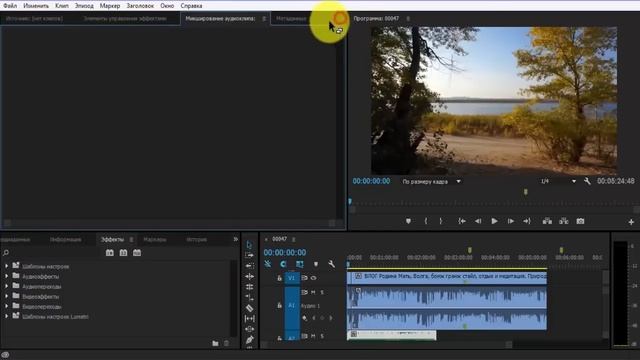The height and width of the screenshot is (360, 640).
Task: Step back one frame
Action: point(478,221)
